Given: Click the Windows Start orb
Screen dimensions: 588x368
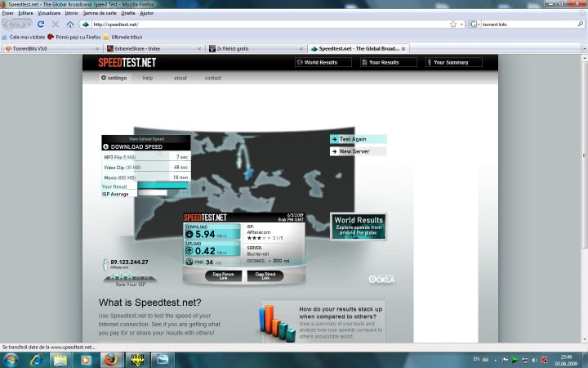Looking at the screenshot, I should (x=11, y=359).
